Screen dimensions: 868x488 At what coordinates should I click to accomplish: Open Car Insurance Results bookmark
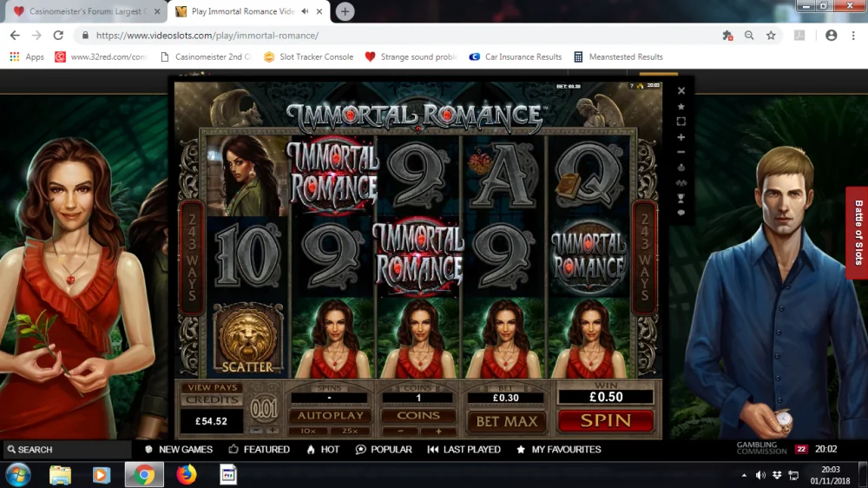click(x=516, y=57)
